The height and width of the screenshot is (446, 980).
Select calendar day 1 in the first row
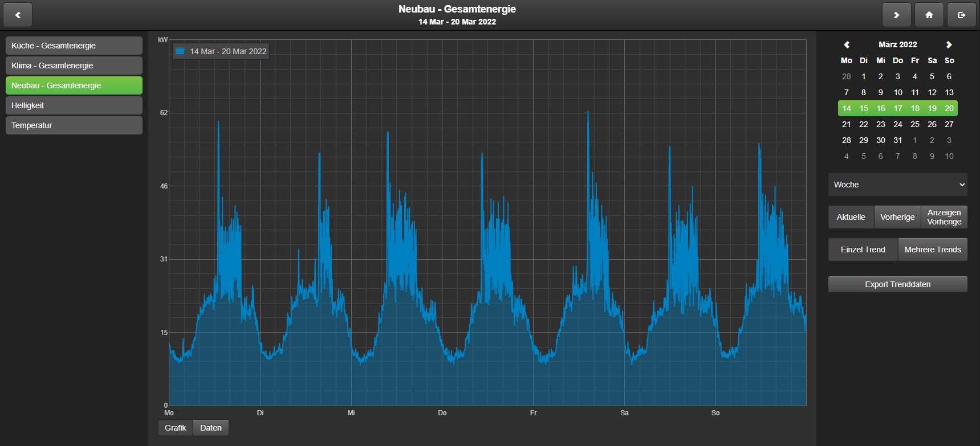tap(864, 76)
